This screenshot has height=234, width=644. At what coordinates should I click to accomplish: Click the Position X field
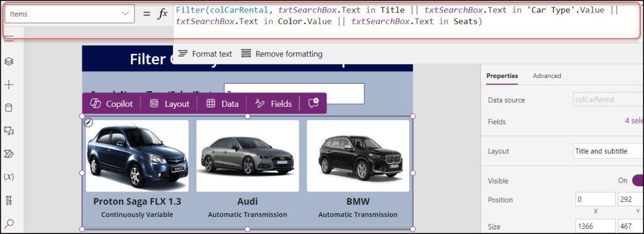pos(596,199)
